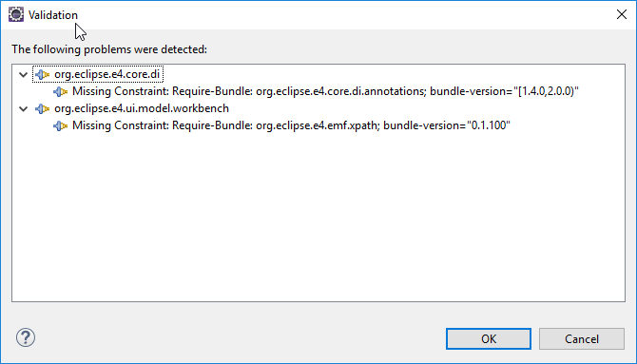637x364 pixels.
Task: Close the Validation dialog window
Action: pyautogui.click(x=622, y=14)
